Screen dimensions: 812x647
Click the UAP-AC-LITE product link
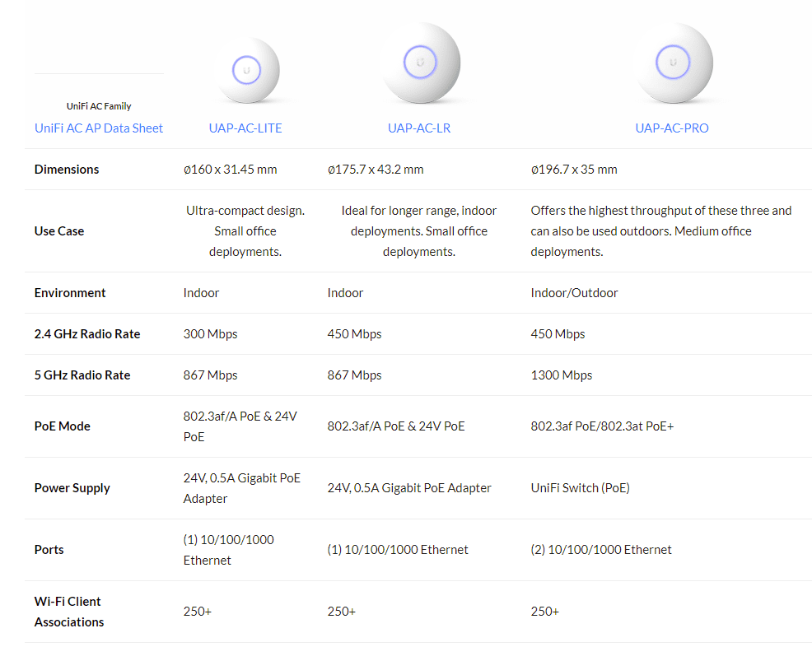[x=245, y=128]
